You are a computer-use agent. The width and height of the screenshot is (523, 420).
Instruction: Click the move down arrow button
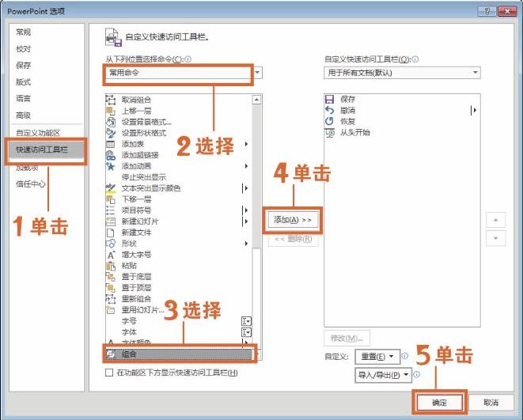[x=495, y=238]
